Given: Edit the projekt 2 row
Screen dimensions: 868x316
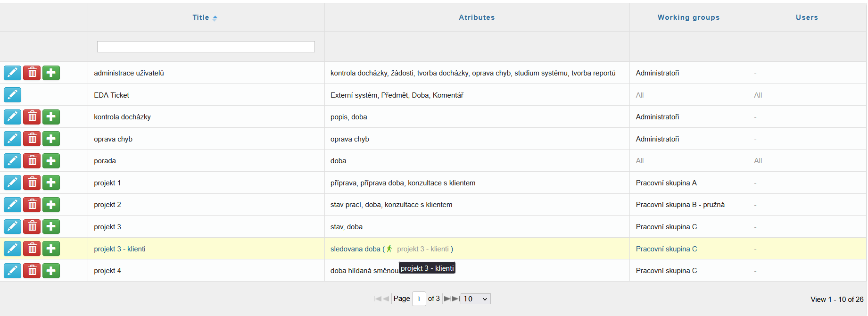Looking at the screenshot, I should pos(12,205).
